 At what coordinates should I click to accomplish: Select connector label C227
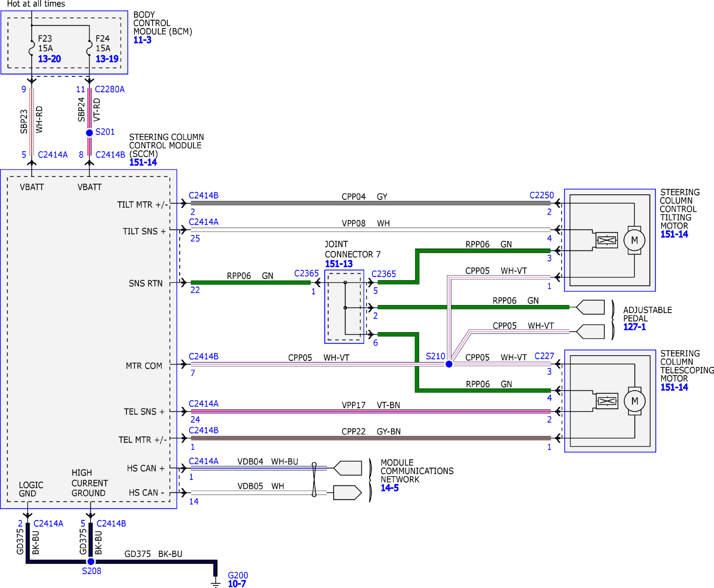(544, 356)
